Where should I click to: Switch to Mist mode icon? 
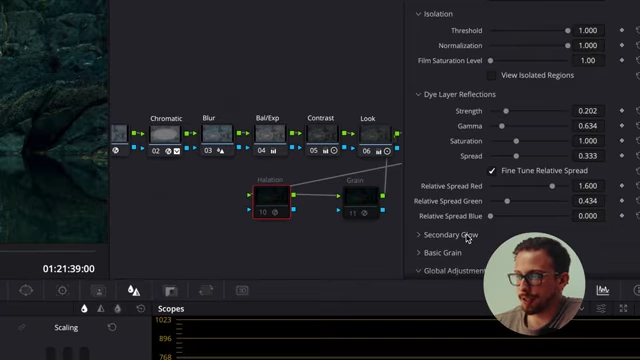pyautogui.click(x=118, y=309)
